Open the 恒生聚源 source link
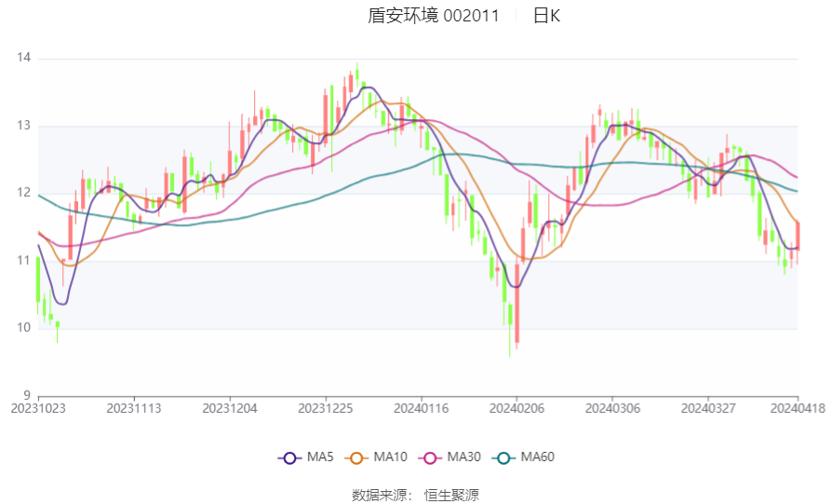Screen dimensions: 831x504 451,495
